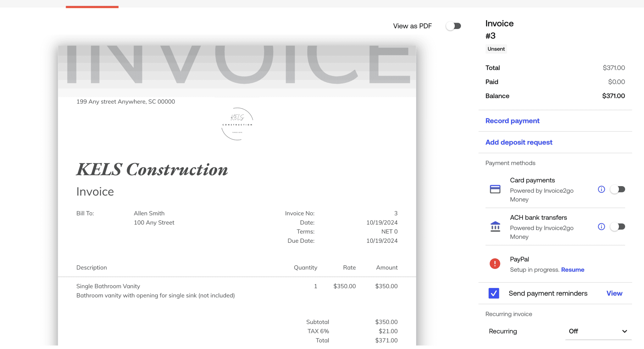Click the PayPal setup alert icon

(x=495, y=264)
